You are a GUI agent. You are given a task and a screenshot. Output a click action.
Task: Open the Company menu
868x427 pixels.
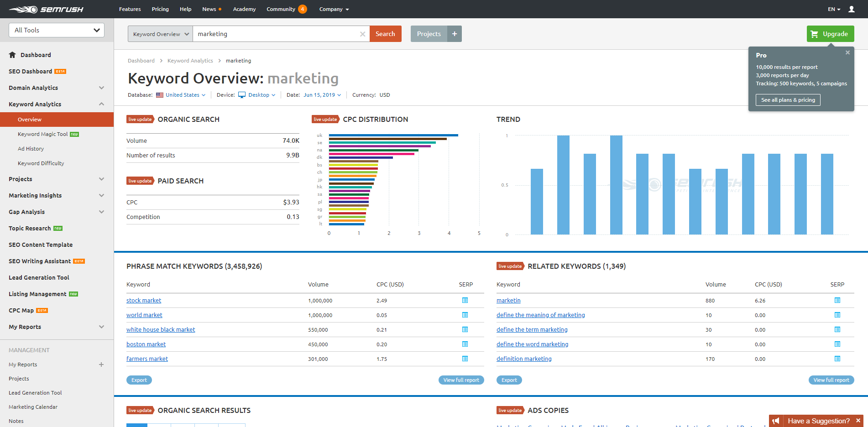(334, 9)
